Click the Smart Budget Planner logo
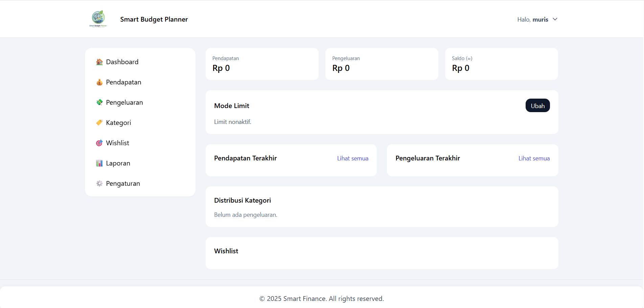The image size is (644, 308). (97, 19)
